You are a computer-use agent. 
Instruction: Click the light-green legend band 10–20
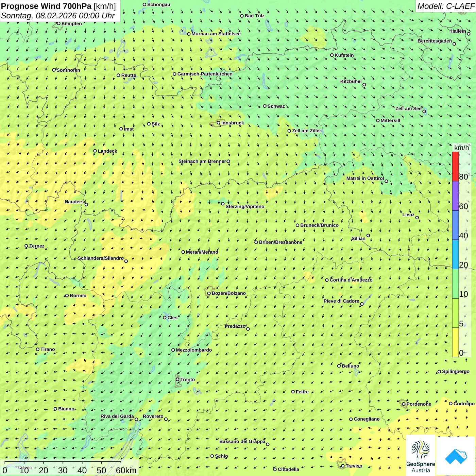coord(455,284)
